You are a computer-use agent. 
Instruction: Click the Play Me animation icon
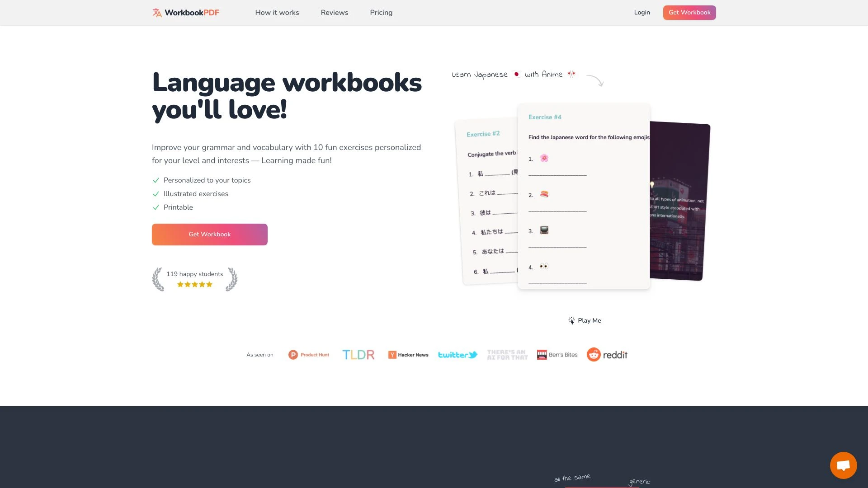(x=571, y=320)
